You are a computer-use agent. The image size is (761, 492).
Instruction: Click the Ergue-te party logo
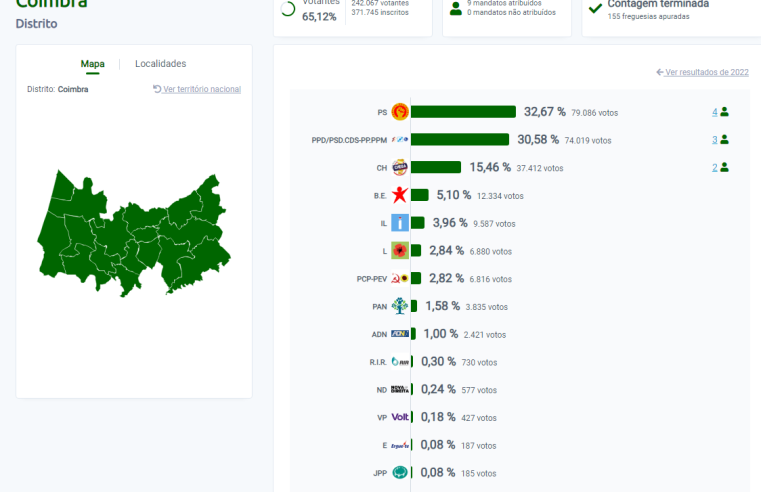click(400, 445)
